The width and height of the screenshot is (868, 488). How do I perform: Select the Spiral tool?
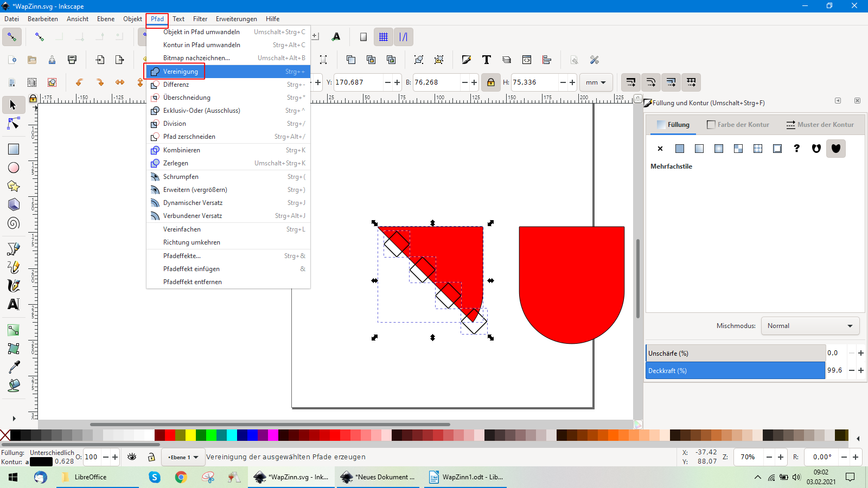pos(14,223)
